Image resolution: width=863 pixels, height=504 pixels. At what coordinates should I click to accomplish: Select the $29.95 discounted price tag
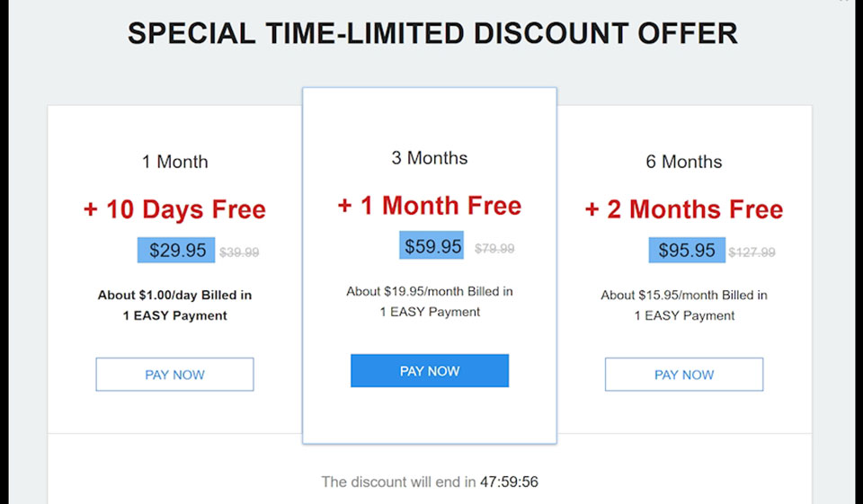pos(177,251)
